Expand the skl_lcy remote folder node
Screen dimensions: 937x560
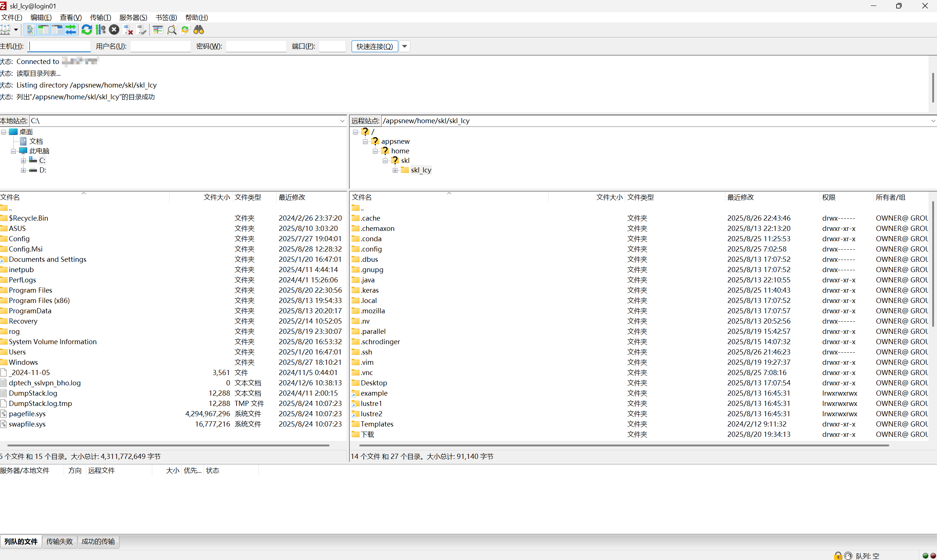(x=395, y=170)
